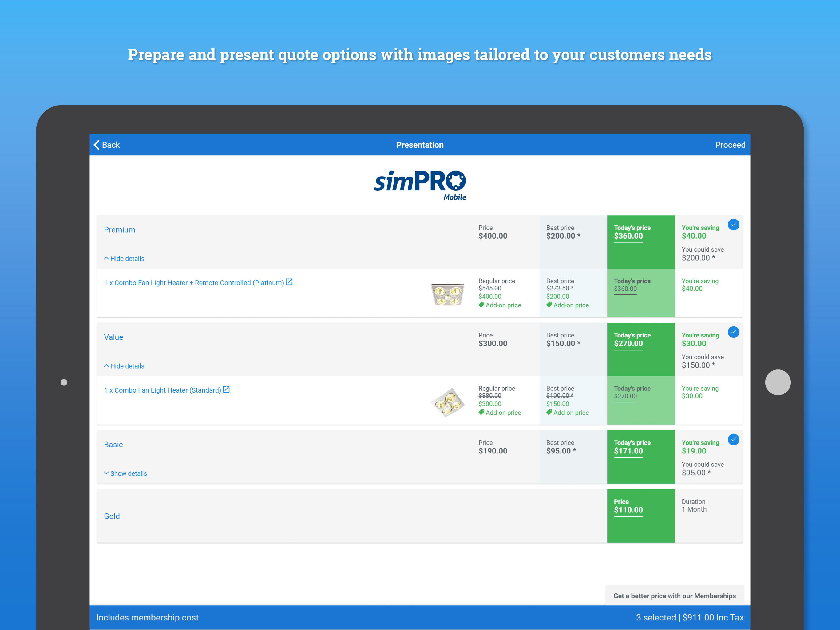Click the Back chevron icon
840x630 pixels.
click(x=97, y=145)
